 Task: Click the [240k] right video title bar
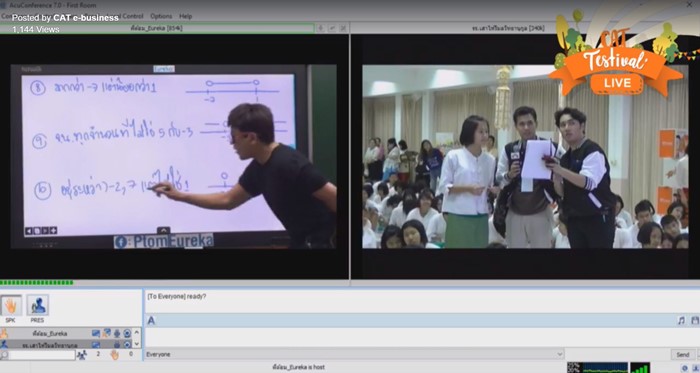[x=508, y=28]
